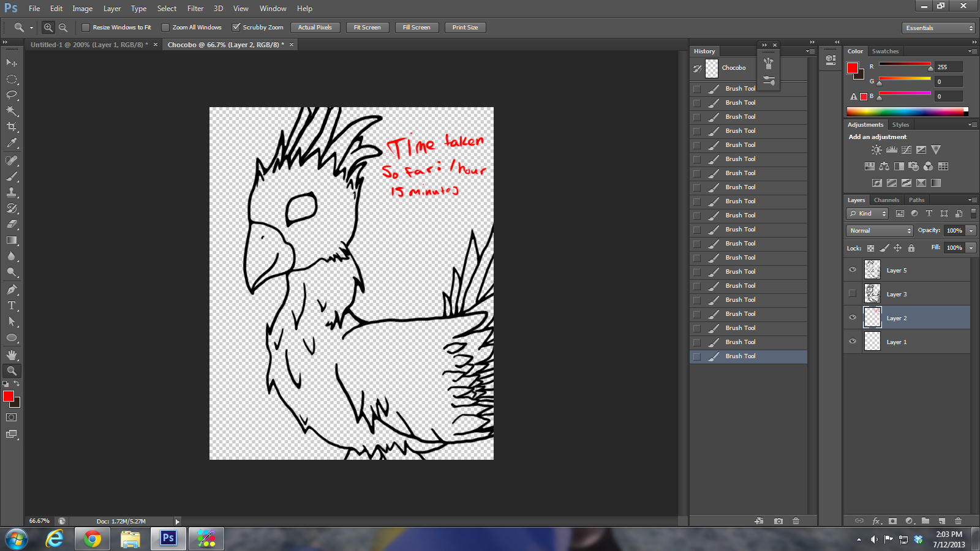Select the Path Selection tool
This screenshot has width=980, height=551.
point(12,321)
